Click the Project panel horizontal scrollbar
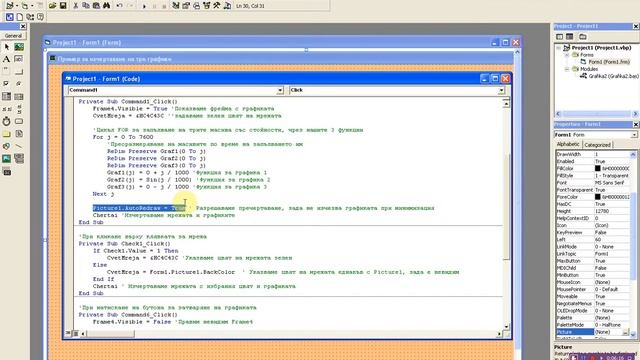 coord(597,114)
